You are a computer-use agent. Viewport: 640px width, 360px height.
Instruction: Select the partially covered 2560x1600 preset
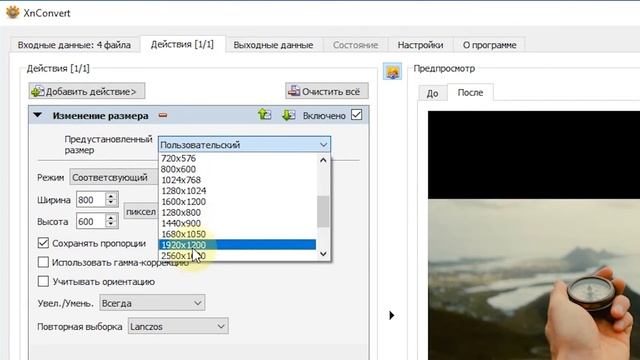(x=238, y=256)
